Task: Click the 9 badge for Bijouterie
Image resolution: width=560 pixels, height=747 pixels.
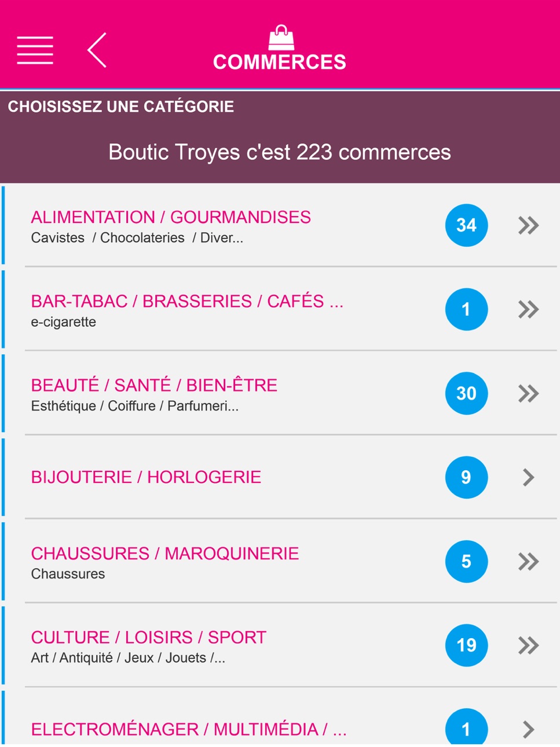Action: (x=466, y=477)
